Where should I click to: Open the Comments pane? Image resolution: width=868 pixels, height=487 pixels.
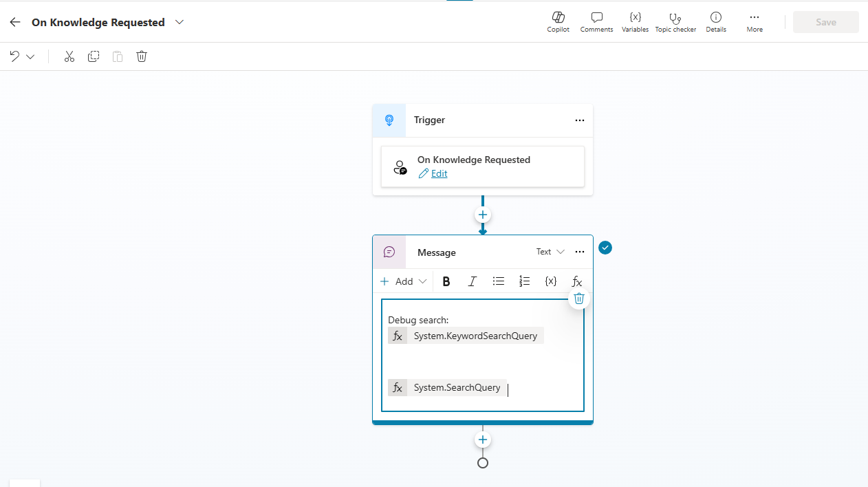click(x=596, y=21)
